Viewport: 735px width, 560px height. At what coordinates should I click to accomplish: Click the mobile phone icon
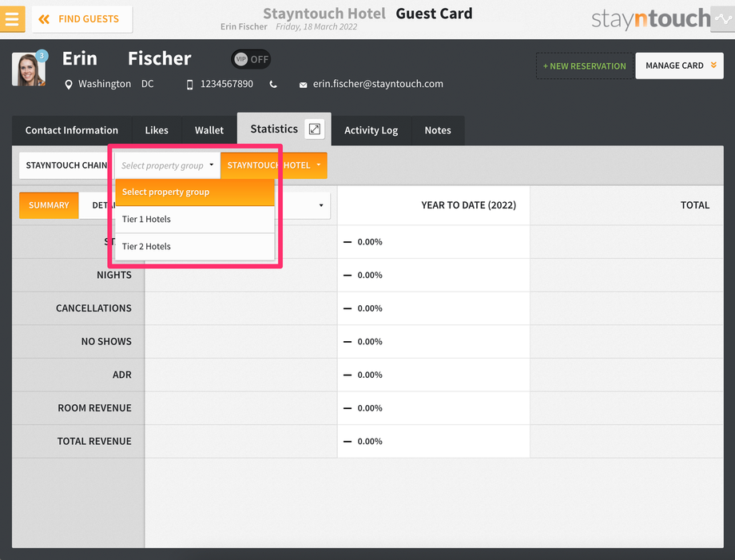click(189, 85)
